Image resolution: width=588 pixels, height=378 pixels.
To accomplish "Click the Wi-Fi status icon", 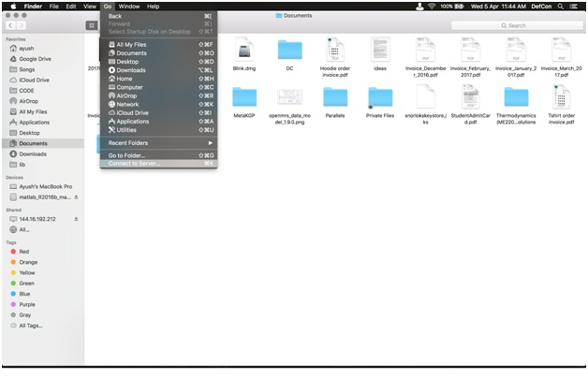I will click(432, 6).
